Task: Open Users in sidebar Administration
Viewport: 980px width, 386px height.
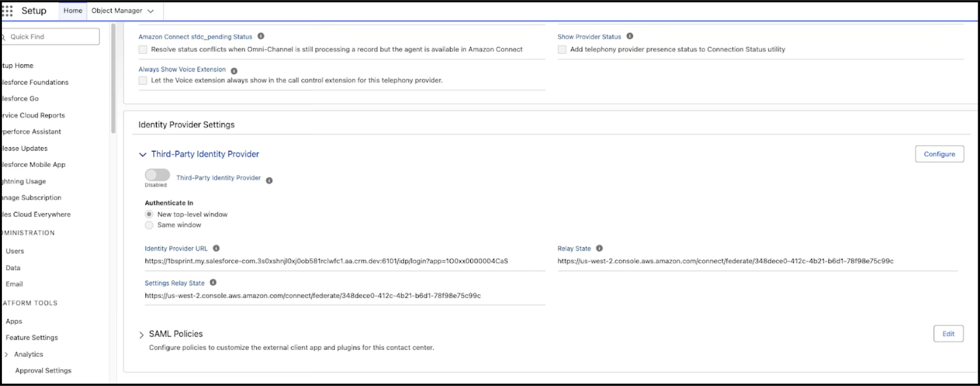Action: (x=15, y=251)
